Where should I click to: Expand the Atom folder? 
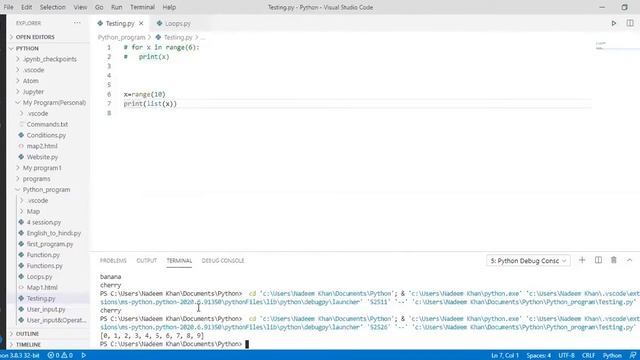(x=31, y=81)
